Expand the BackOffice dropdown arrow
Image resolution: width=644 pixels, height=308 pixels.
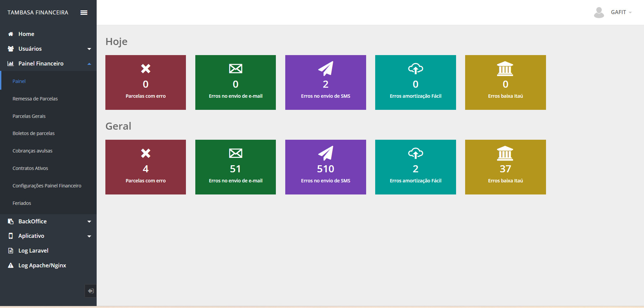(89, 222)
